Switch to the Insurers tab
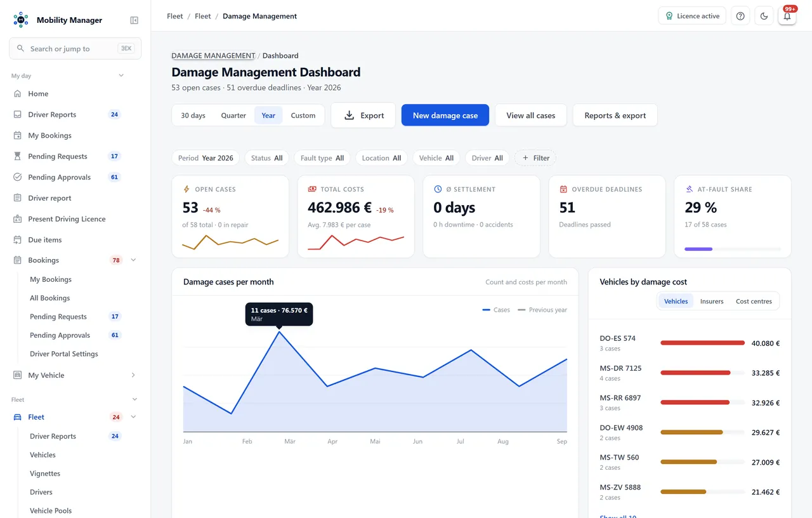Viewport: 812px width, 518px height. pos(712,302)
